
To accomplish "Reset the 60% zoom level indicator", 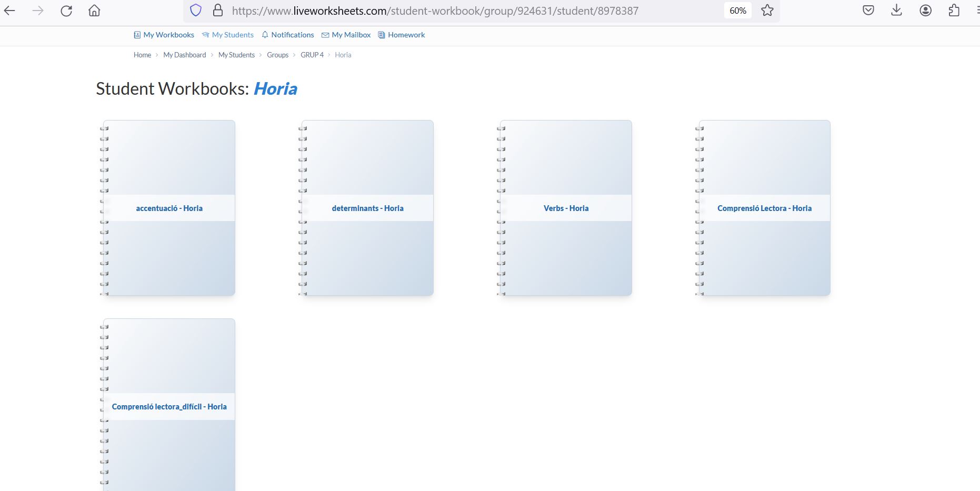I will pyautogui.click(x=737, y=11).
